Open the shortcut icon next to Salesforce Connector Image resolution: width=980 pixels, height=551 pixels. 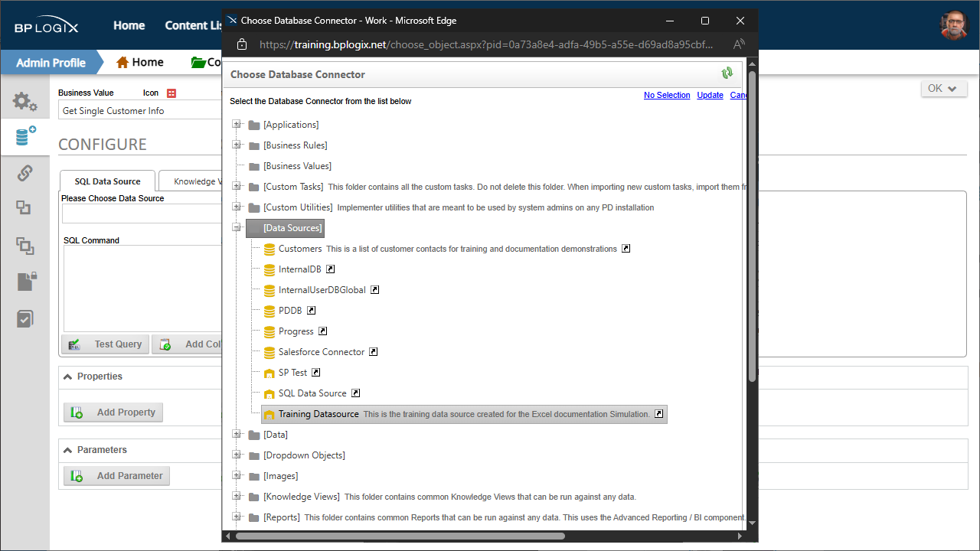point(374,352)
